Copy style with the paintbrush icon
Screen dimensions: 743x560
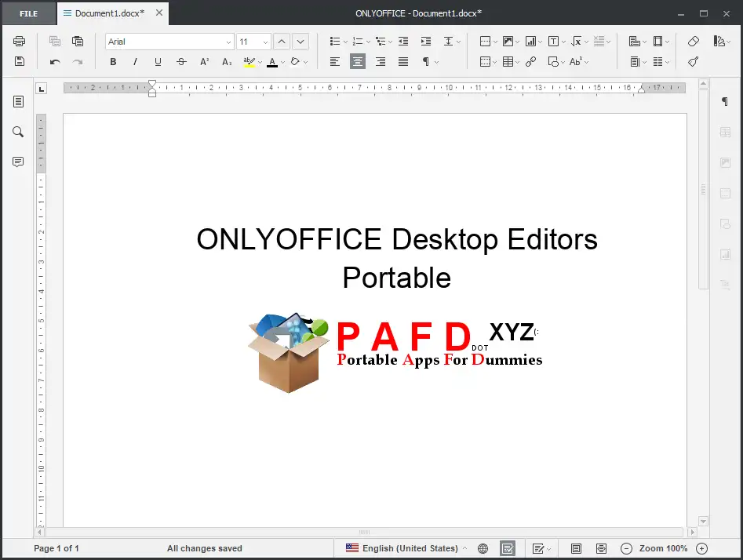point(694,62)
